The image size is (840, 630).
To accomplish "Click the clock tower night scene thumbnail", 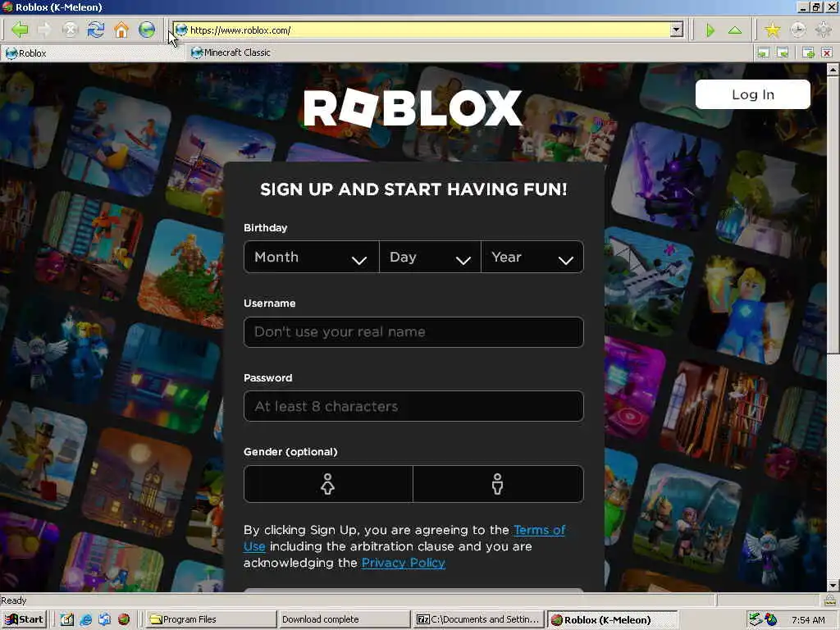I will (x=137, y=482).
